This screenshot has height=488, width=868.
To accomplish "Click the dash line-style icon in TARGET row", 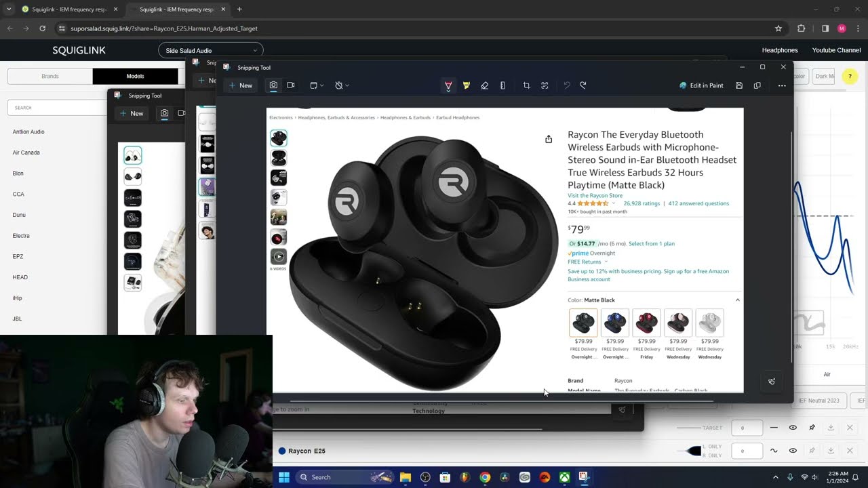I will (774, 428).
